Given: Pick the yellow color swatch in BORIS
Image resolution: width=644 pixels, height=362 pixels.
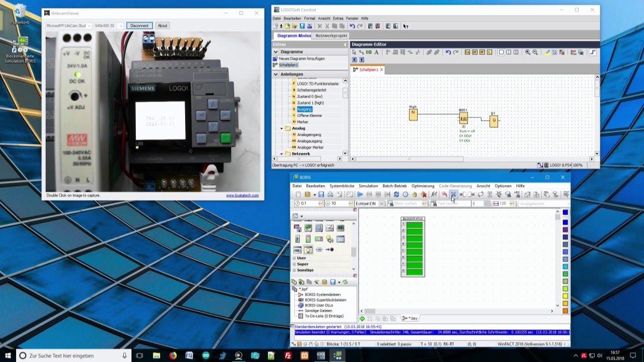Looking at the screenshot, I should (x=565, y=296).
